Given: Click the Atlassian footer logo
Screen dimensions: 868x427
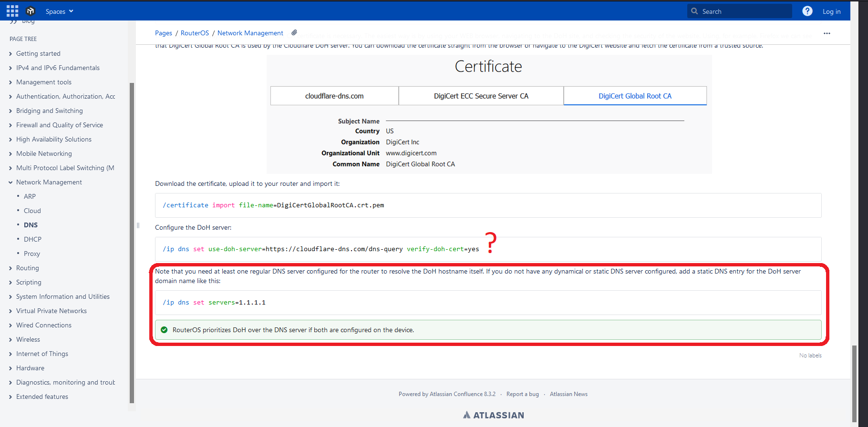Looking at the screenshot, I should pyautogui.click(x=494, y=415).
